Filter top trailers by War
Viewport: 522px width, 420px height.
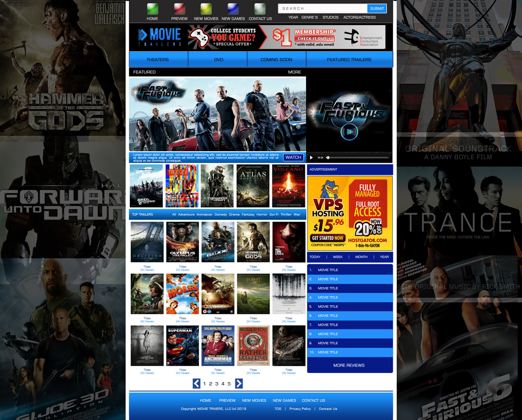(297, 215)
